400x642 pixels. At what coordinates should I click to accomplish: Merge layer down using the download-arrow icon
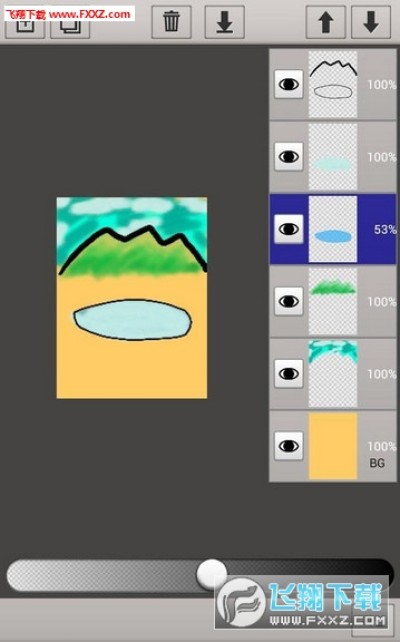pyautogui.click(x=225, y=22)
